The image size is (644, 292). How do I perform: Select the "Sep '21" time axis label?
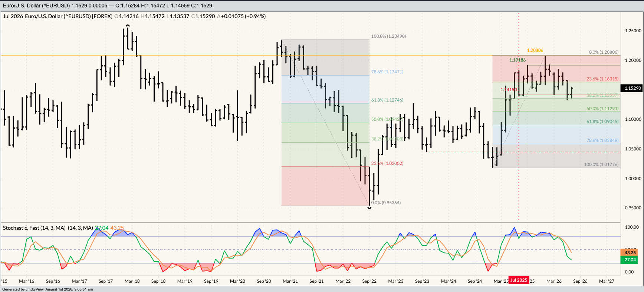click(316, 281)
